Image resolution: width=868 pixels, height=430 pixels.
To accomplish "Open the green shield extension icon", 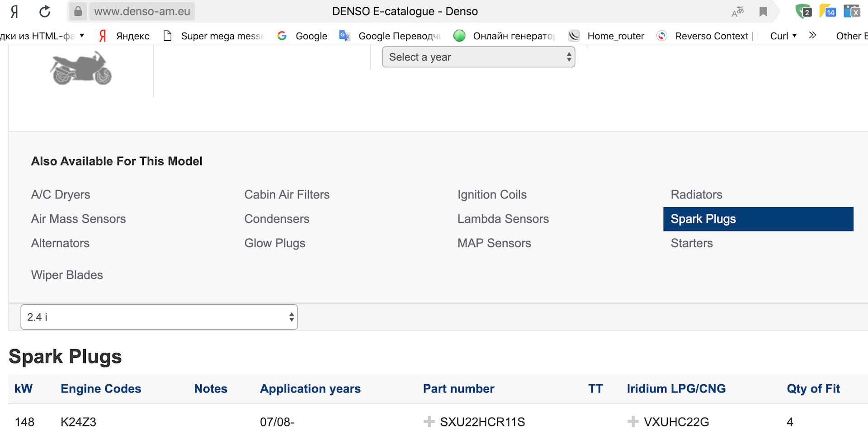I will point(803,11).
